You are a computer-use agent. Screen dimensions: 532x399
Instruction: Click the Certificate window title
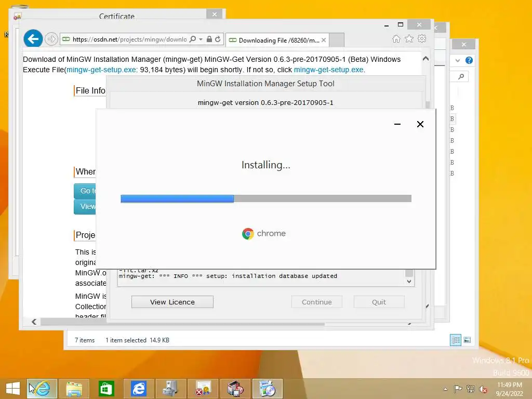click(x=117, y=16)
